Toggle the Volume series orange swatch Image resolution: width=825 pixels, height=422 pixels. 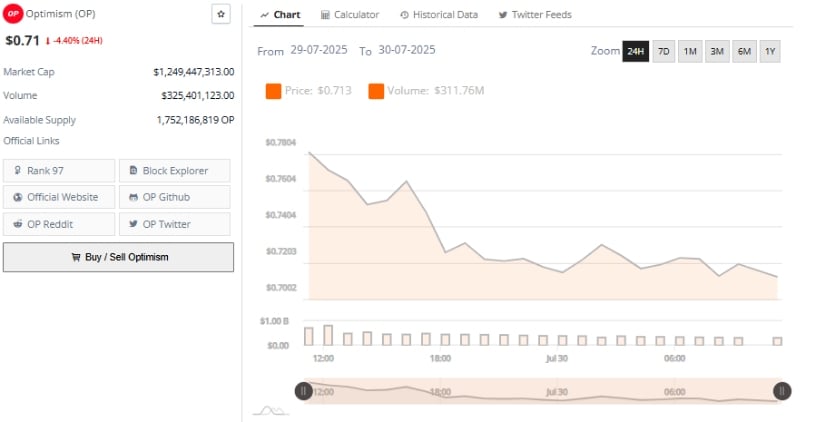(376, 91)
